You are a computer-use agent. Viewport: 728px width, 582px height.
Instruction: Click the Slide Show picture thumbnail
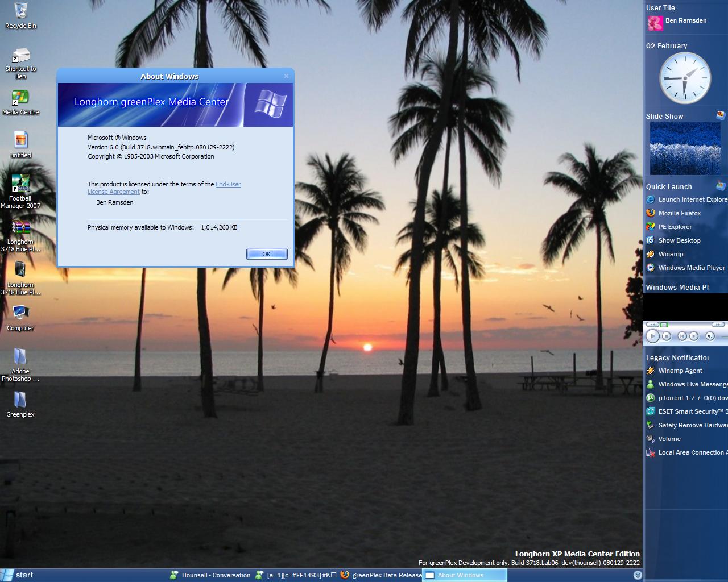click(x=685, y=148)
